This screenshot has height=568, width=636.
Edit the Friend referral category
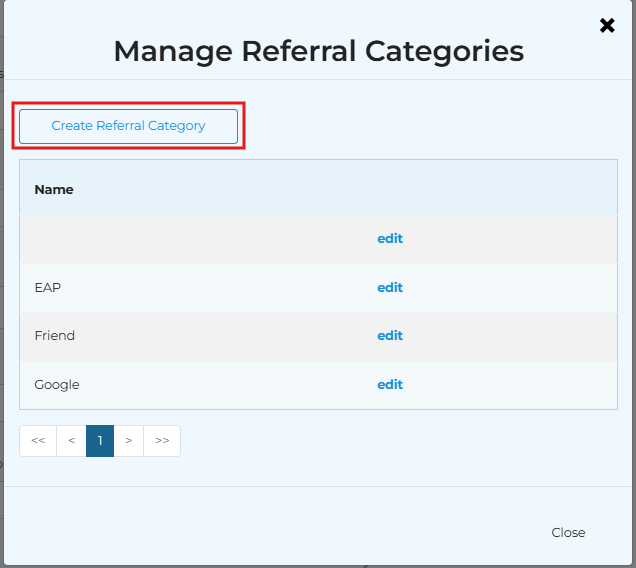point(390,336)
